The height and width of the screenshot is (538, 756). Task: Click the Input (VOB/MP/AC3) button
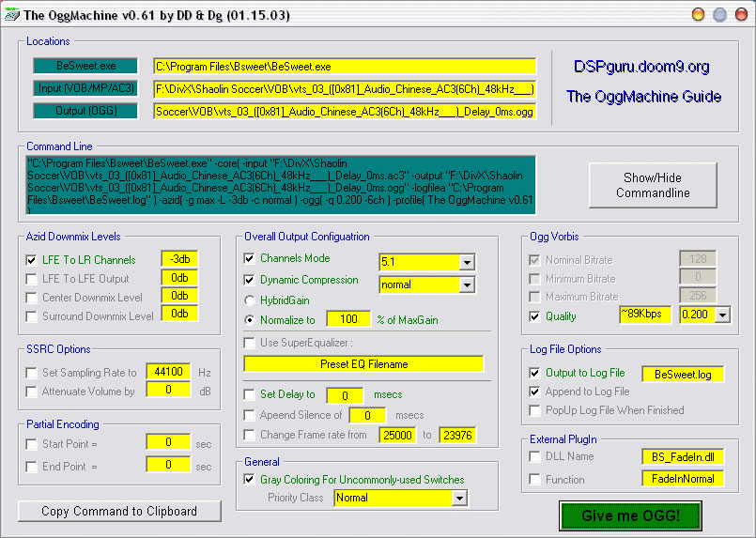[85, 88]
